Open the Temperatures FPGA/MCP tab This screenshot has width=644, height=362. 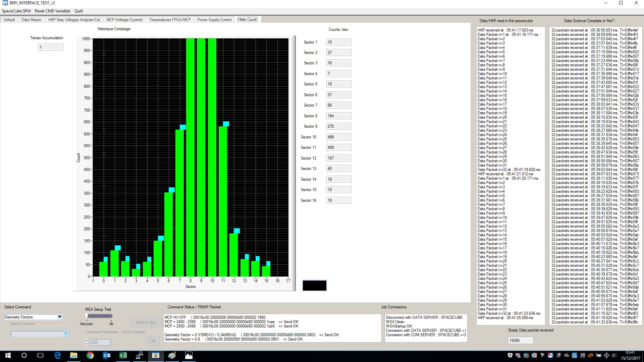170,20
